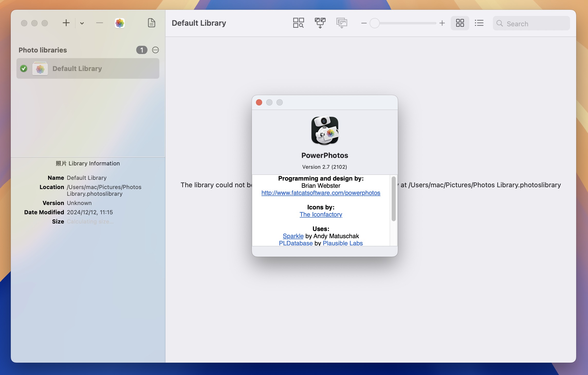Click the document icon in the sidebar toolbar
The width and height of the screenshot is (588, 375).
152,23
